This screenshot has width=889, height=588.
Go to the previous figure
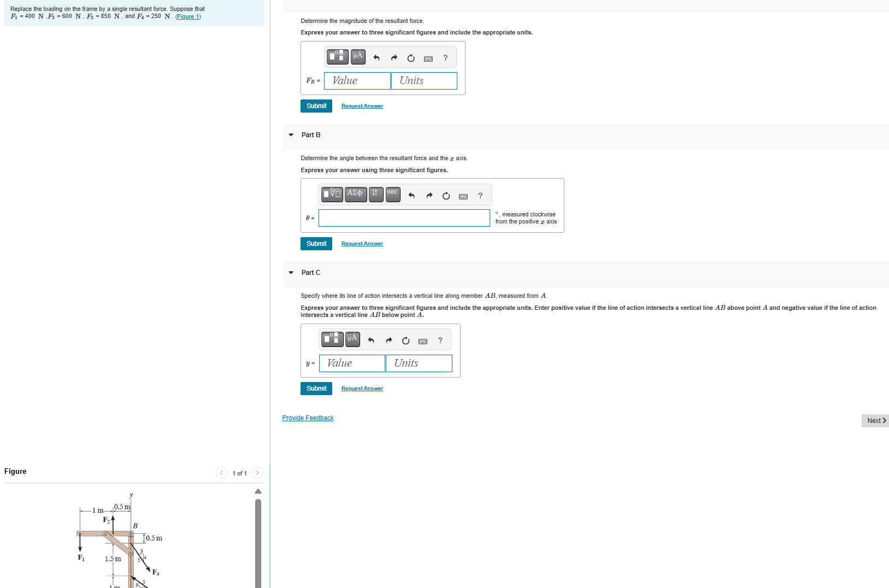pyautogui.click(x=222, y=473)
